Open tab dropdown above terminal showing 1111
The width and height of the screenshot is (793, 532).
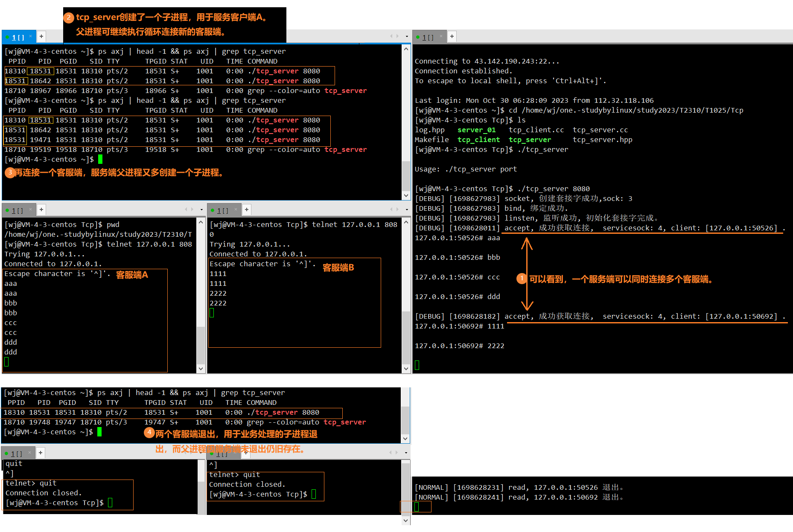[406, 210]
